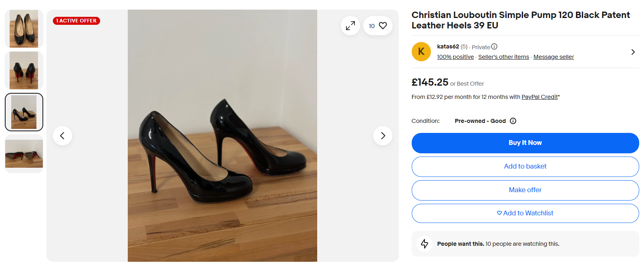This screenshot has height=263, width=644.
Task: Click the info icon next to Private
Action: tap(494, 46)
